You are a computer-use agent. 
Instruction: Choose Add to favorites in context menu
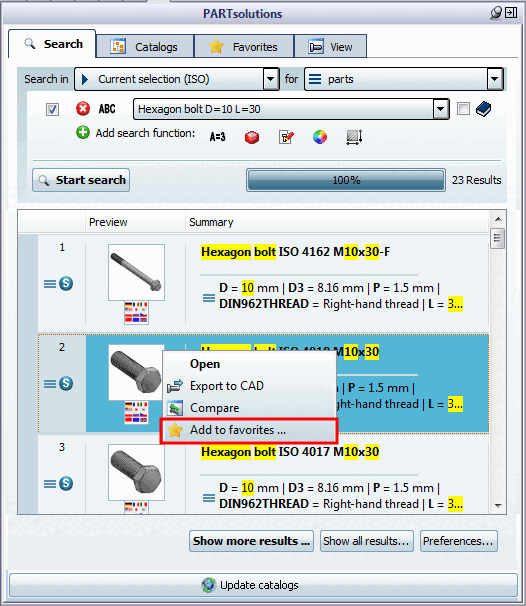point(249,430)
